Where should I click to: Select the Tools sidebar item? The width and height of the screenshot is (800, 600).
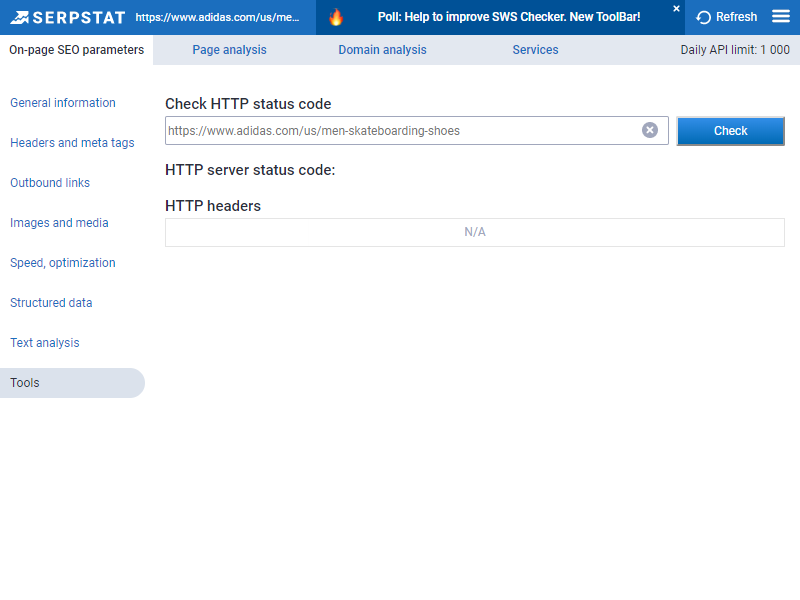(72, 383)
